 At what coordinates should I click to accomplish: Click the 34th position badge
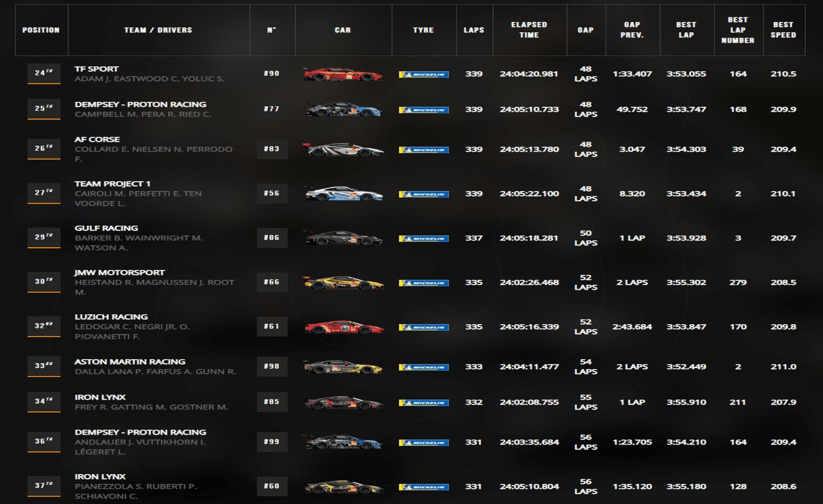44,402
